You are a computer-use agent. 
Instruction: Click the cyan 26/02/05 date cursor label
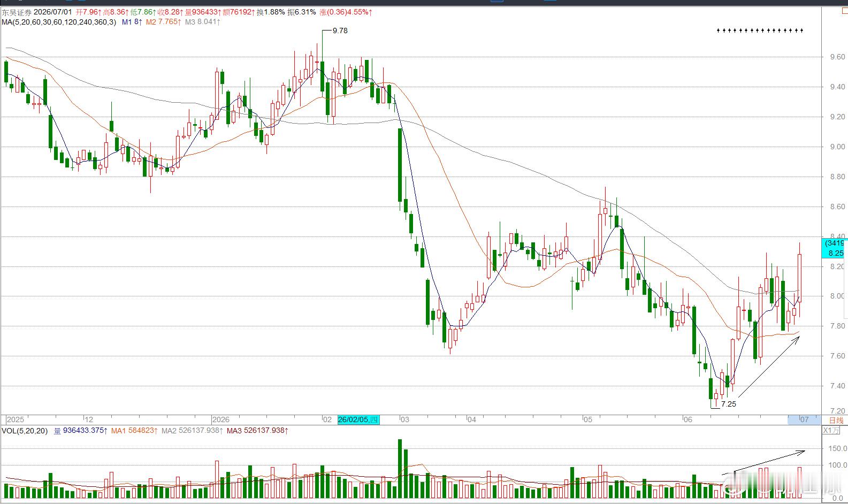(358, 419)
